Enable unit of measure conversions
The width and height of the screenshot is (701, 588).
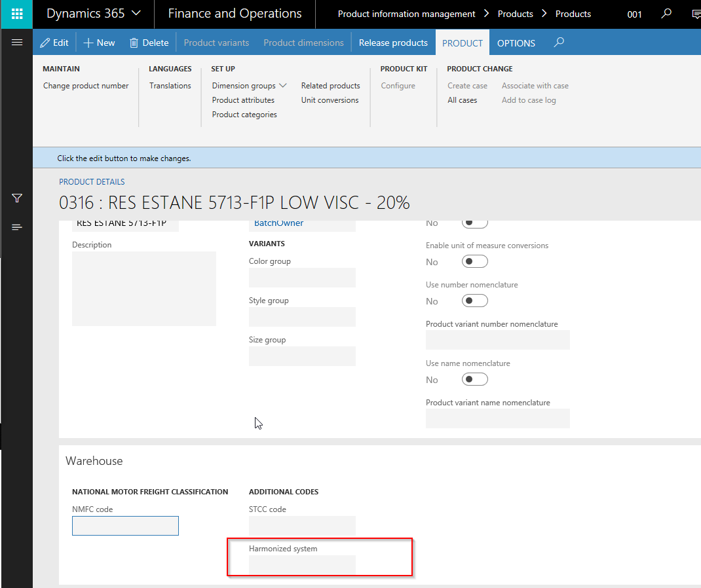[474, 261]
